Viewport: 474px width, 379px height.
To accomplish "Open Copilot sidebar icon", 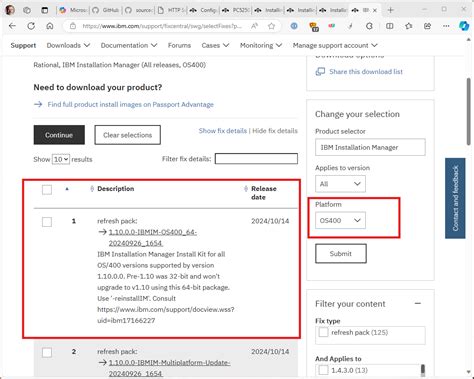I will click(464, 26).
